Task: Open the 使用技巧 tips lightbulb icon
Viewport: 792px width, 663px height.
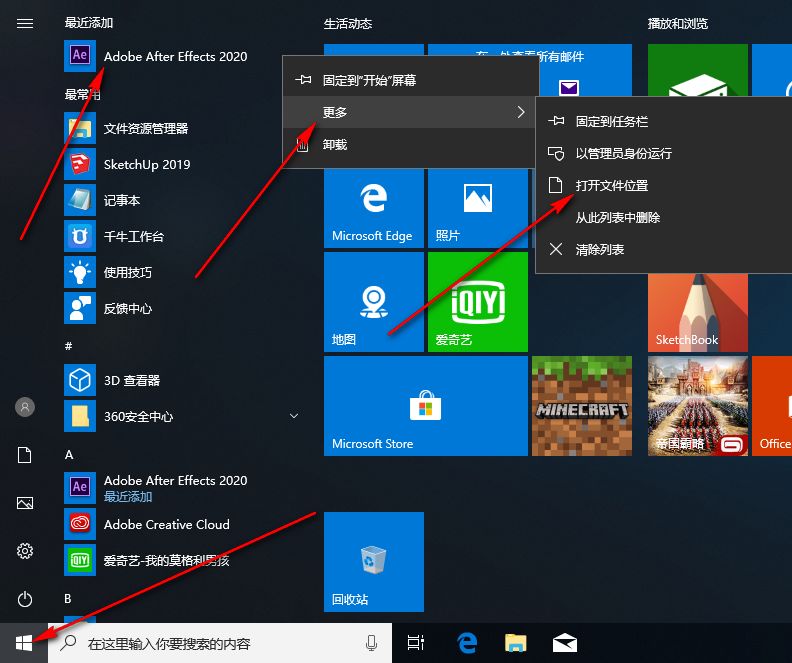Action: (x=80, y=272)
